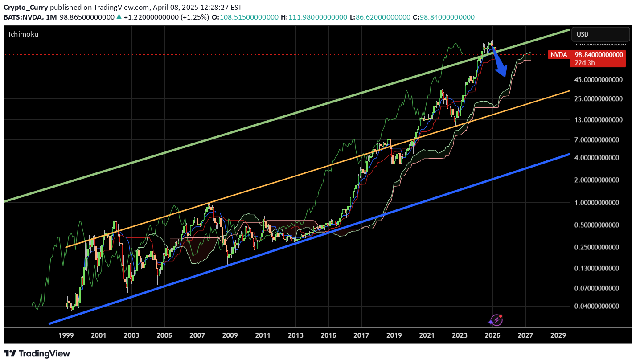Viewport: 636px width, 364px height.
Task: Click the red NVDA symbol tag
Action: pos(558,55)
